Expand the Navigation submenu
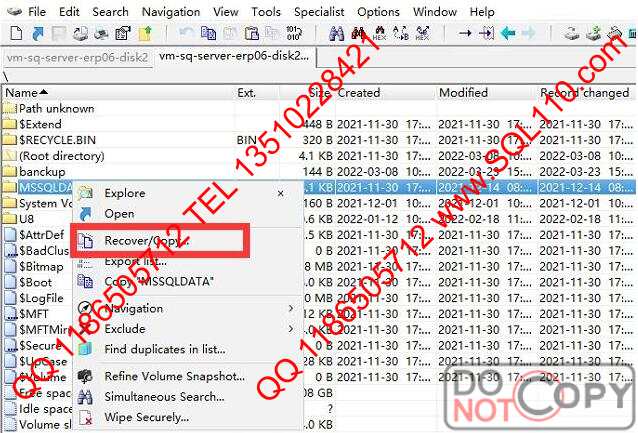This screenshot has width=638, height=433. (133, 309)
